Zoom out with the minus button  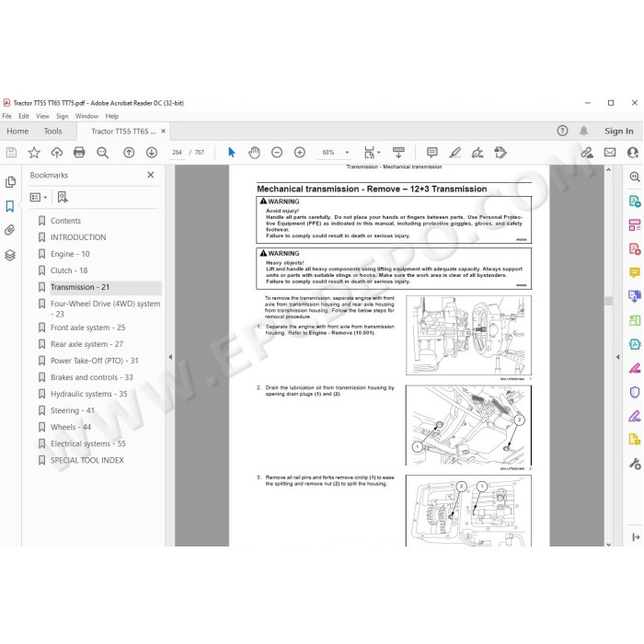coord(277,153)
